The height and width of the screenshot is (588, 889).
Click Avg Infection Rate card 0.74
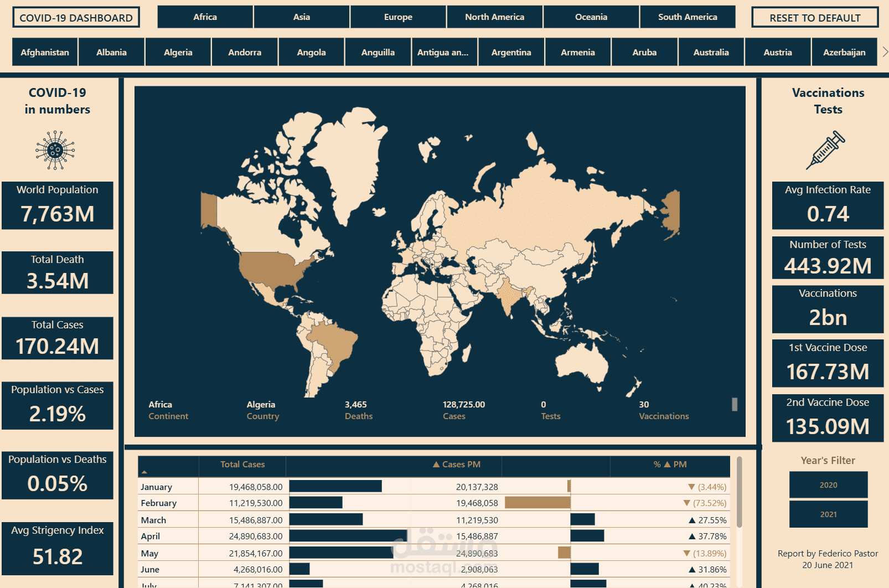click(x=828, y=205)
